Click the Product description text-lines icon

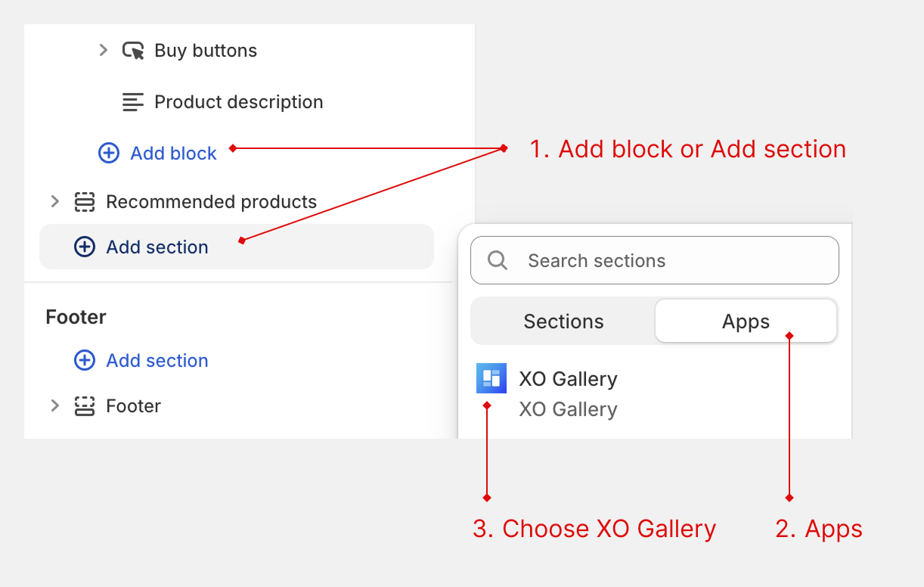click(133, 102)
